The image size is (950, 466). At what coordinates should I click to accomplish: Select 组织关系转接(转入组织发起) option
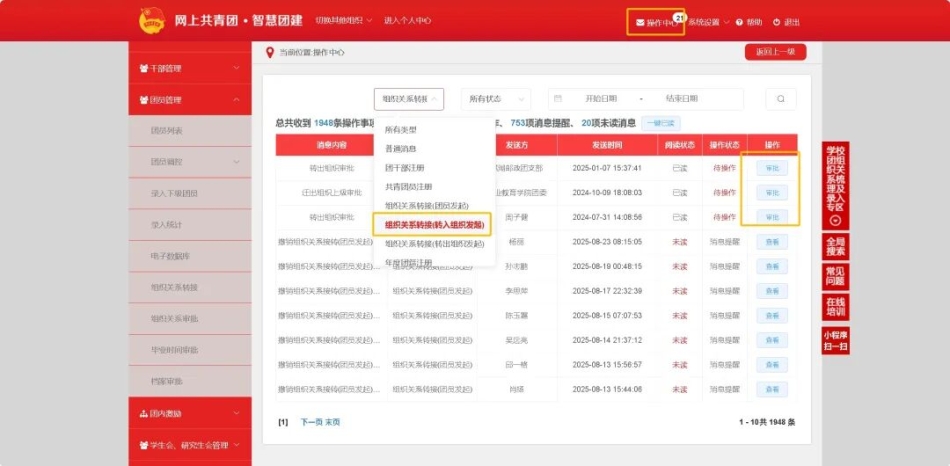[x=433, y=225]
